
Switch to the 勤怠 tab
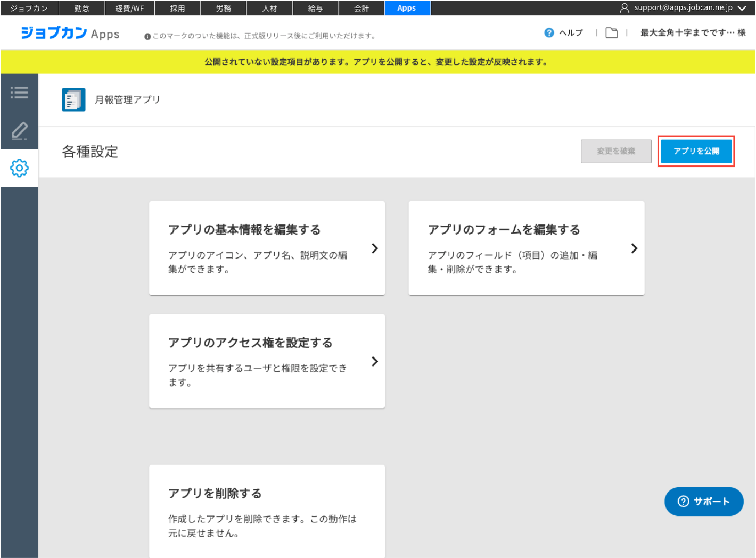(81, 8)
